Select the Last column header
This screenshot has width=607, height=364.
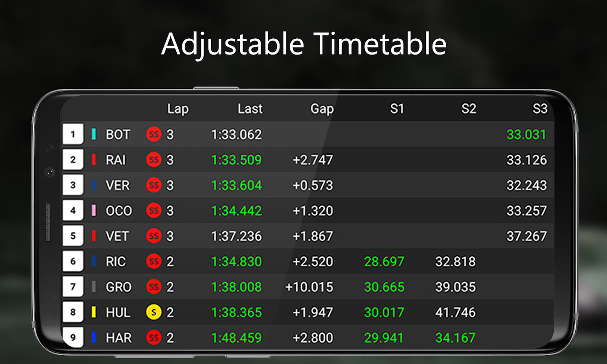coord(250,109)
